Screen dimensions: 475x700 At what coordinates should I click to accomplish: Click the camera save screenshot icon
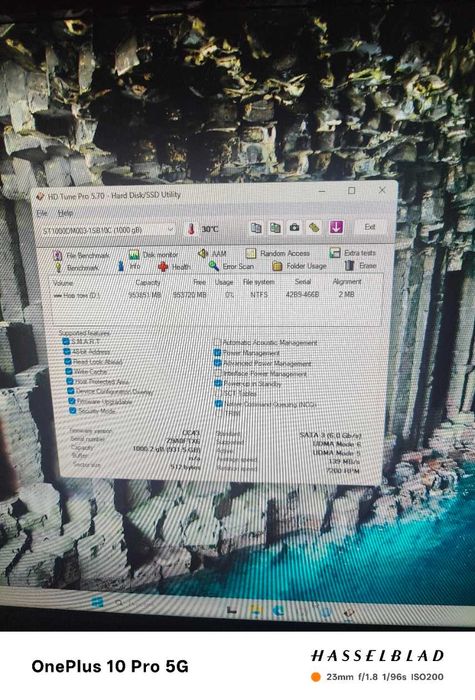pyautogui.click(x=294, y=227)
